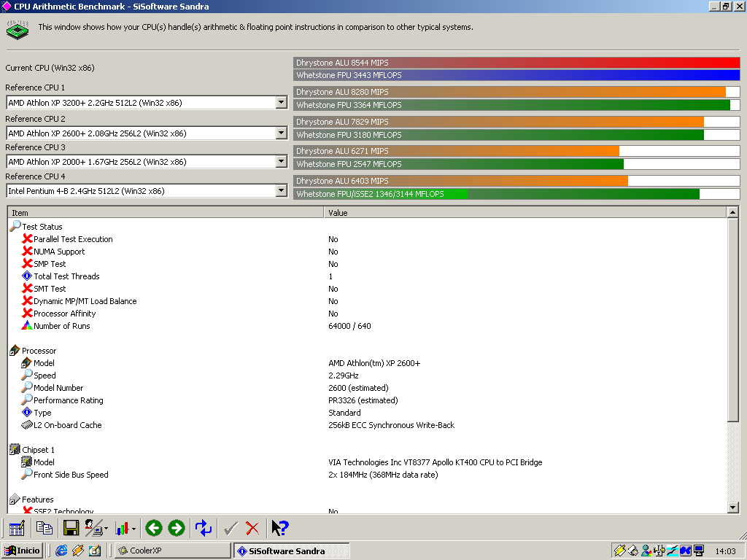Open the Reference CPU 2 dropdown
The width and height of the screenshot is (747, 560).
click(282, 133)
